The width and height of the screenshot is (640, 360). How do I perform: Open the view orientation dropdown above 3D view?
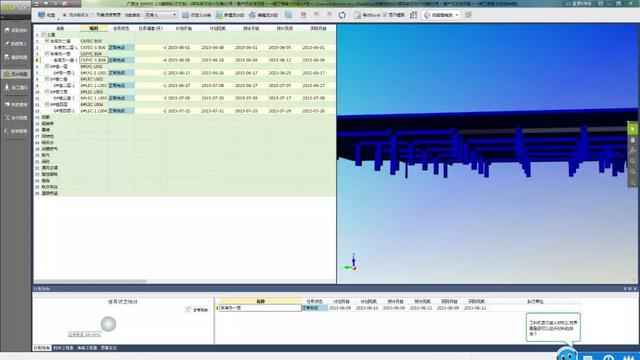(x=442, y=15)
